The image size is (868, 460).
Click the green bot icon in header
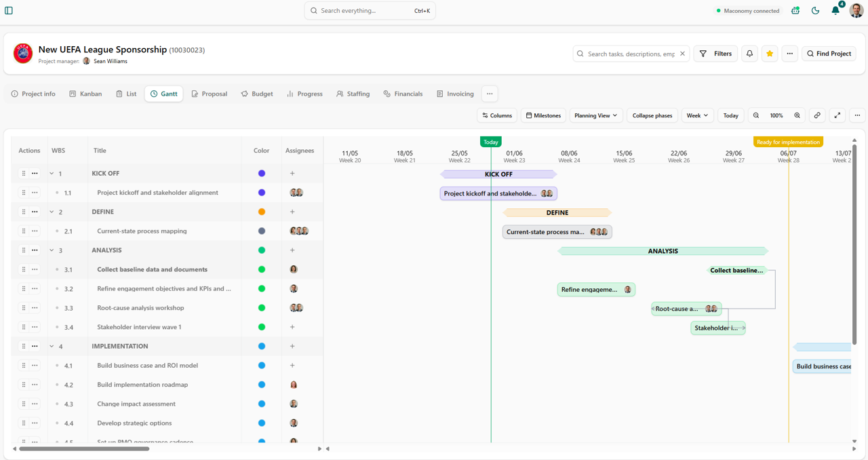(795, 11)
